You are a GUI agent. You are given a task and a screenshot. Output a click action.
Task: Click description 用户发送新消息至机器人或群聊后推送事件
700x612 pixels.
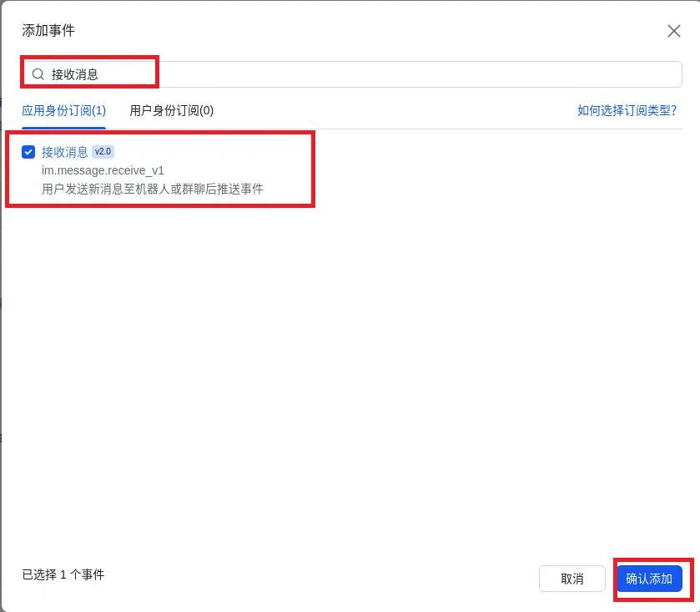click(x=152, y=189)
